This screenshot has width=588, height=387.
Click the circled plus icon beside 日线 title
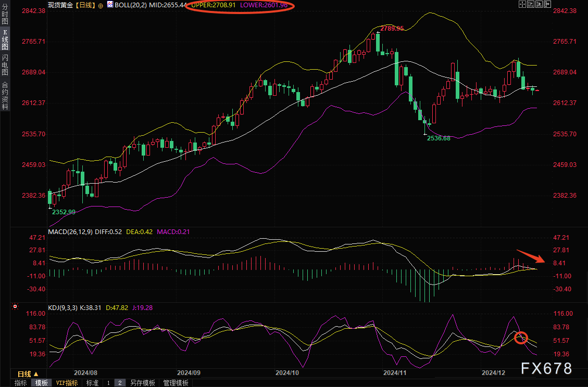coord(101,5)
